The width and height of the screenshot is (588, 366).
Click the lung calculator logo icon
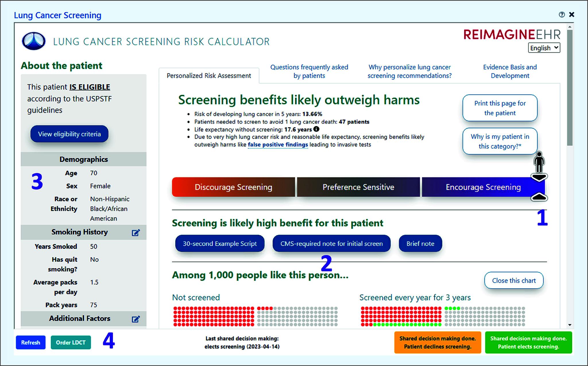pos(34,41)
